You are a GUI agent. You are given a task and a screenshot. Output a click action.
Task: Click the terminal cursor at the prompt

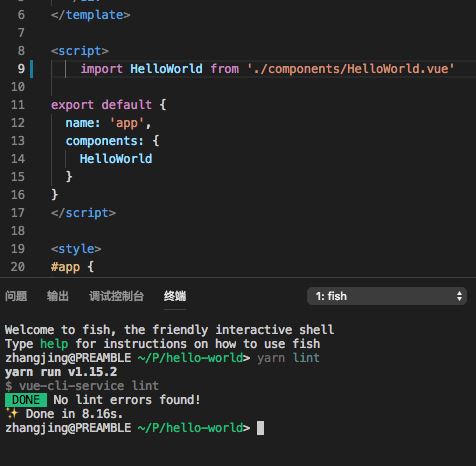(x=260, y=428)
